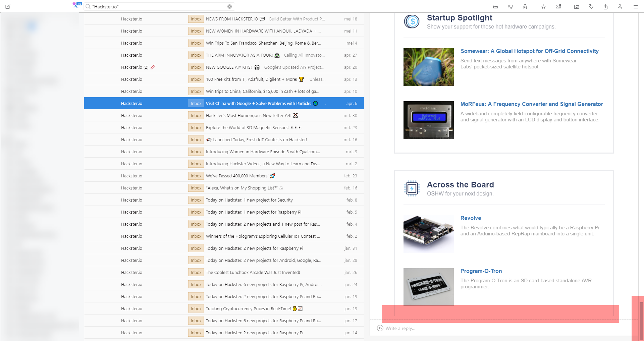Open the overflow hamburger menu
The width and height of the screenshot is (644, 341).
click(x=635, y=6)
